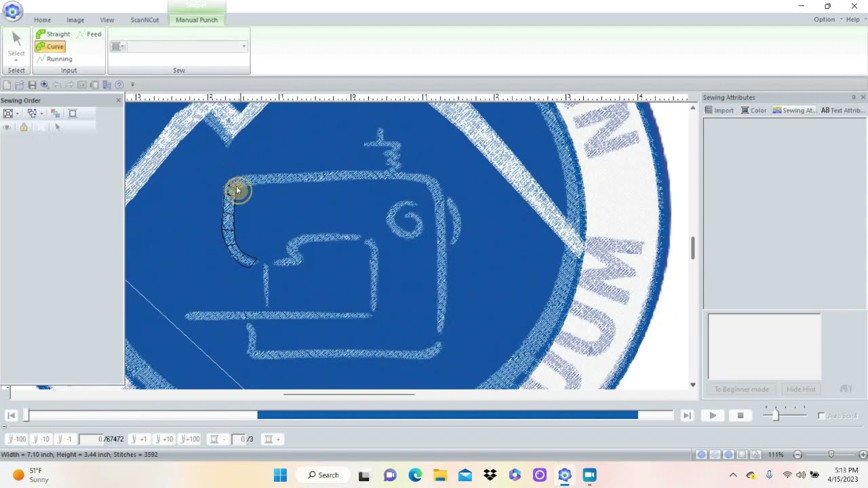Image resolution: width=868 pixels, height=488 pixels.
Task: Advance 100 stitches forward
Action: point(189,439)
